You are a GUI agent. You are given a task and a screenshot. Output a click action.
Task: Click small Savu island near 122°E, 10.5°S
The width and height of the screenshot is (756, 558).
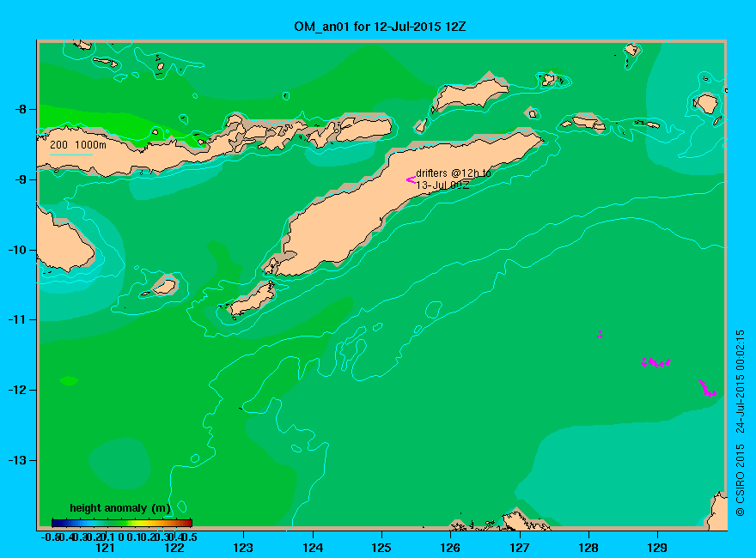164,288
